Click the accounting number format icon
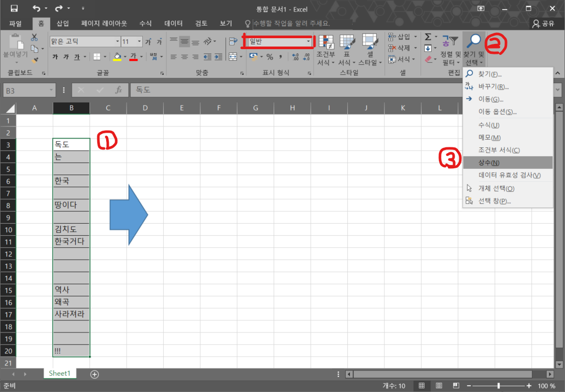Image resolution: width=565 pixels, height=392 pixels. 253,57
